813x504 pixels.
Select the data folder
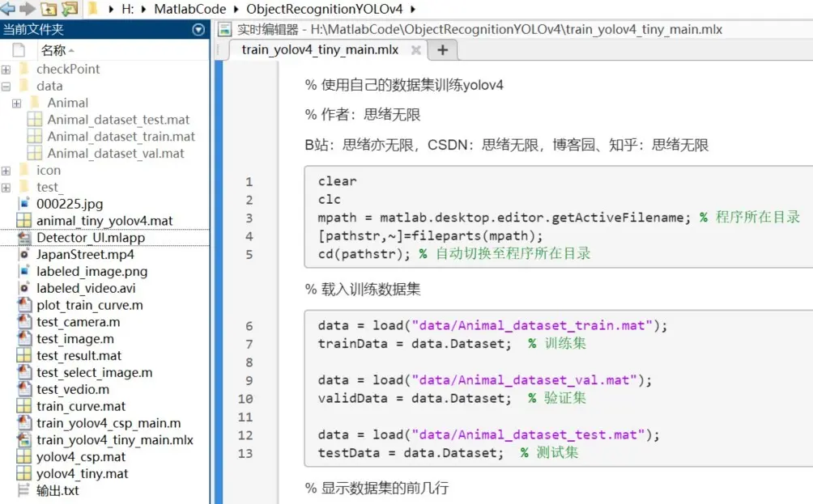[49, 86]
